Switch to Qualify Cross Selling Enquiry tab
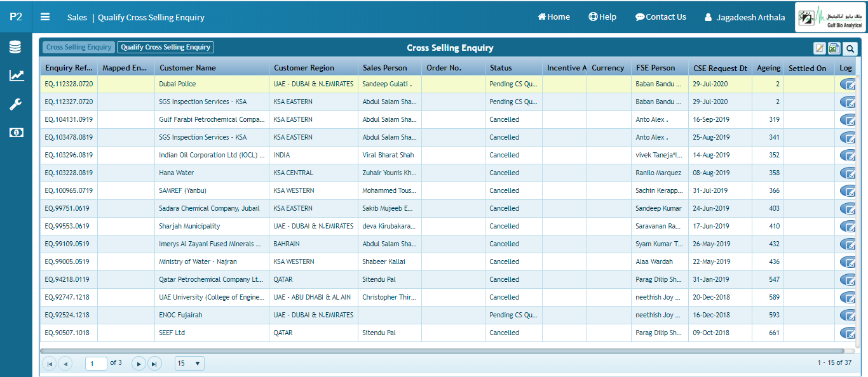This screenshot has height=377, width=868. coord(165,47)
